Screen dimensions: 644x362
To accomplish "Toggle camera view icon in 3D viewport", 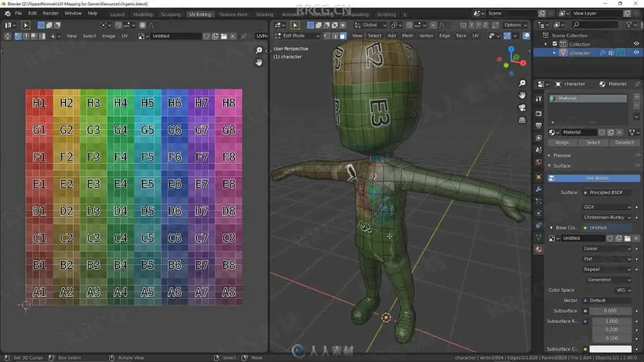I will point(522,108).
